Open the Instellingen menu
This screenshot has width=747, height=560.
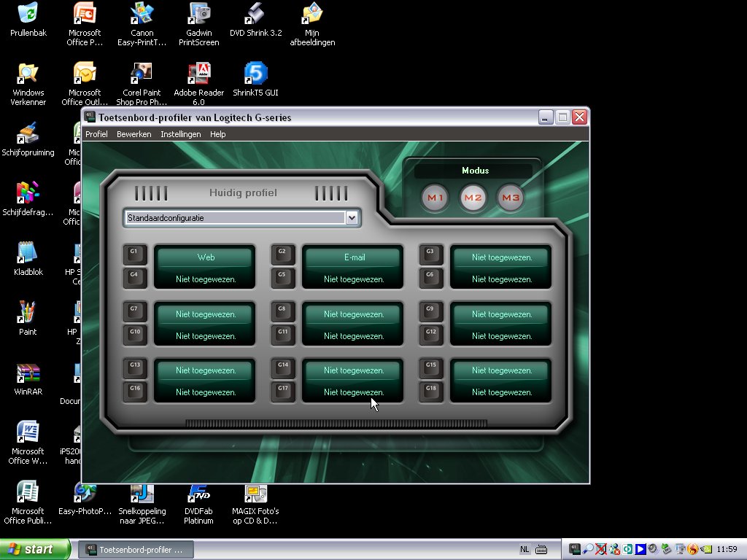(x=181, y=134)
